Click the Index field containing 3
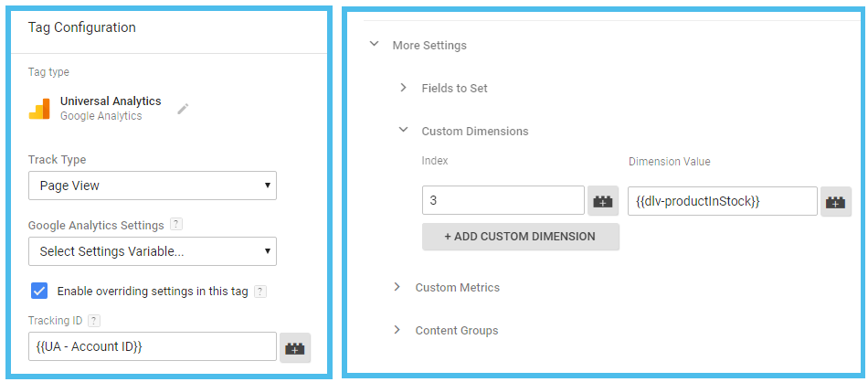 503,201
